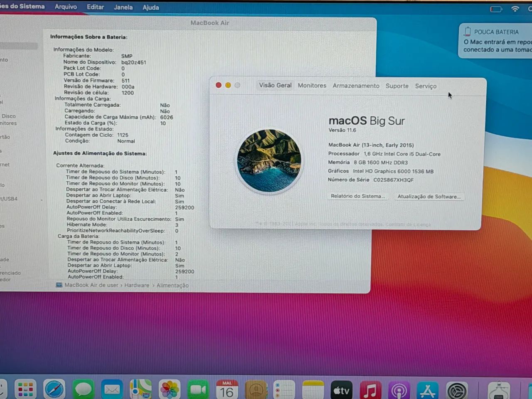Image resolution: width=532 pixels, height=399 pixels.
Task: Click the battery icon in the POUCA BATERIA notification
Action: click(467, 32)
